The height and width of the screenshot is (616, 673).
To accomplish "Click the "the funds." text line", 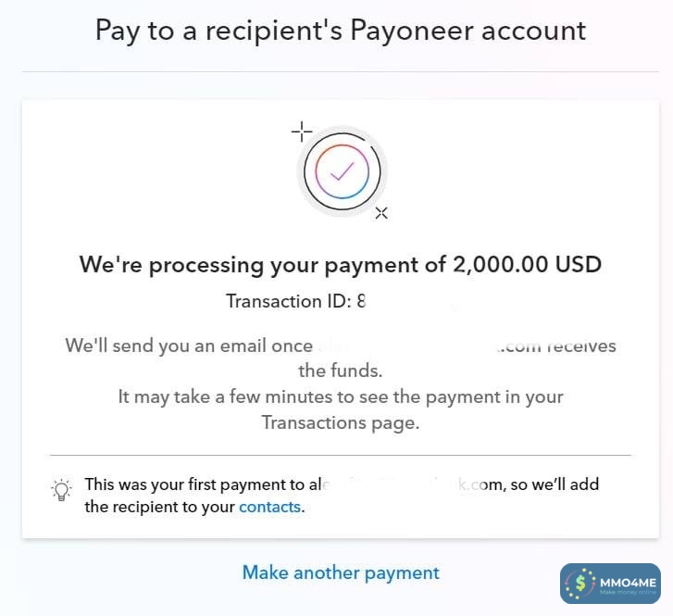I will [x=341, y=371].
